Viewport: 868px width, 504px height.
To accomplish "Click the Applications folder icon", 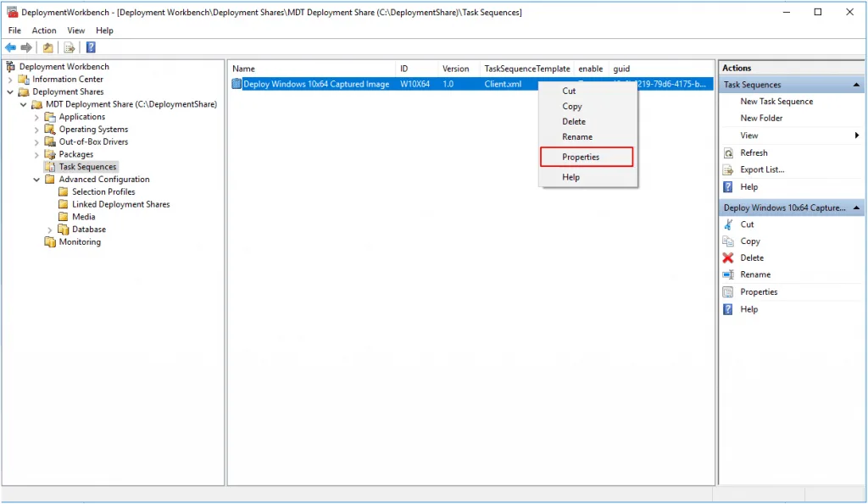I will [50, 117].
